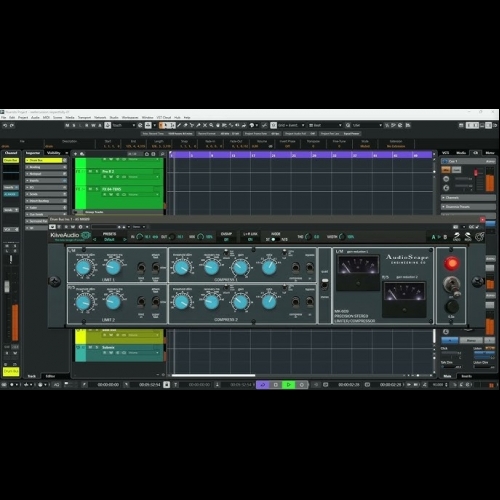This screenshot has width=500, height=500.
Task: Toggle the purple Cycle loop button
Action: click(263, 385)
